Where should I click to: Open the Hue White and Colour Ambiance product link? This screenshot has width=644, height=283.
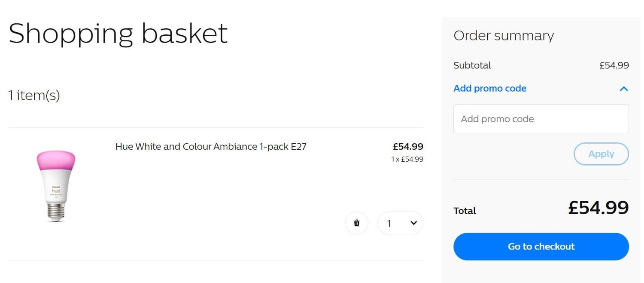(210, 146)
